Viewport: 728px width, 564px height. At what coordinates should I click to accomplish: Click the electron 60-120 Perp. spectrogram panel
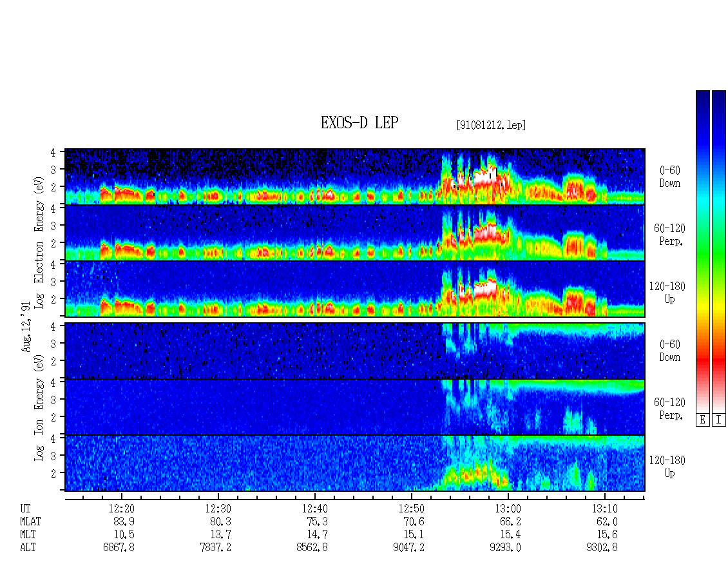tap(355, 233)
